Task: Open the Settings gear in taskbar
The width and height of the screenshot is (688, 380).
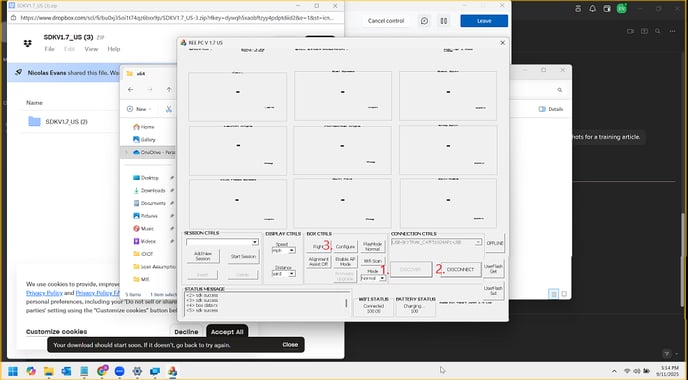Action: tap(137, 371)
